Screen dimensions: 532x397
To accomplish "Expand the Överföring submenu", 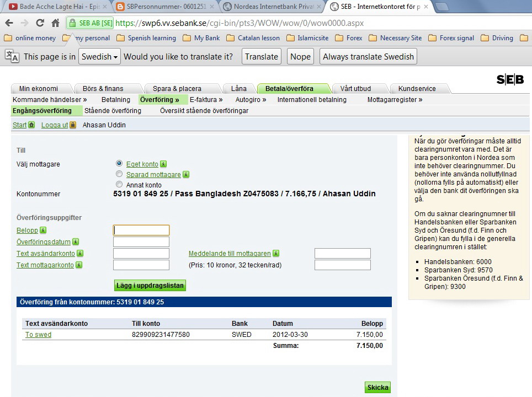I will coord(159,100).
